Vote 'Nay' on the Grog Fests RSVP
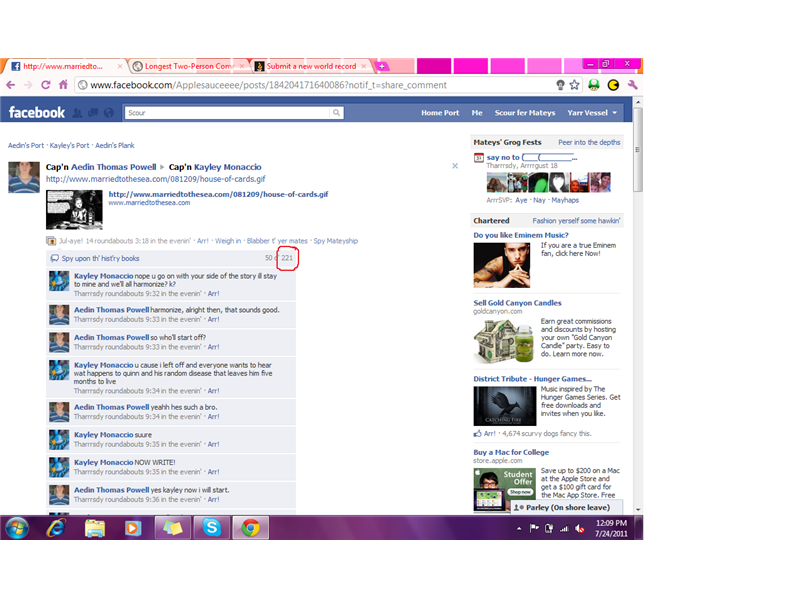This screenshot has height=600, width=800. [x=539, y=200]
